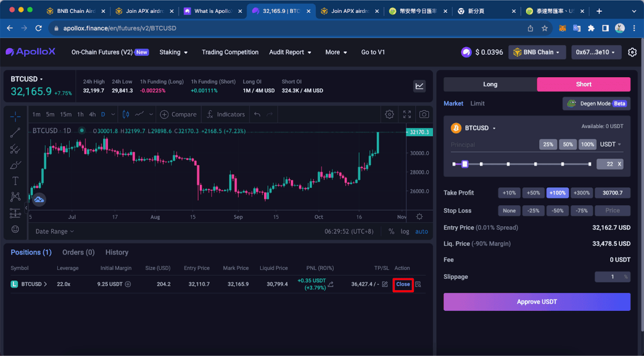Open the emoji icons tool
The height and width of the screenshot is (356, 644).
(x=15, y=229)
